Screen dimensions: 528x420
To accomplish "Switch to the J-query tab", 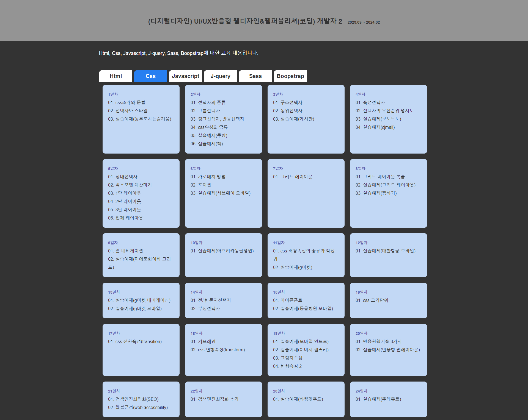I will tap(220, 76).
